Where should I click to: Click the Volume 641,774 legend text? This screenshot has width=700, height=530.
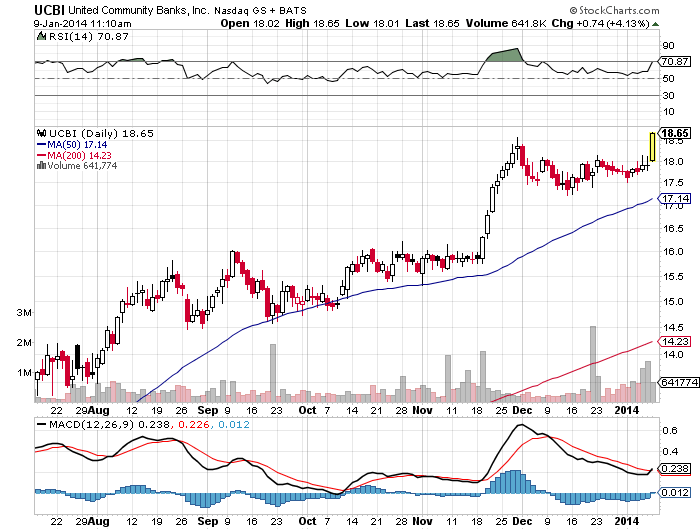(x=82, y=166)
